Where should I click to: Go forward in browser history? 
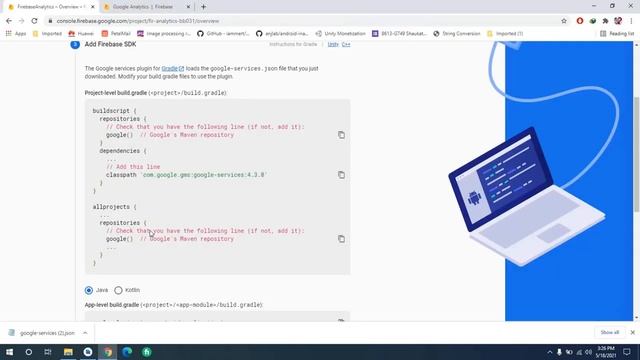click(21, 21)
